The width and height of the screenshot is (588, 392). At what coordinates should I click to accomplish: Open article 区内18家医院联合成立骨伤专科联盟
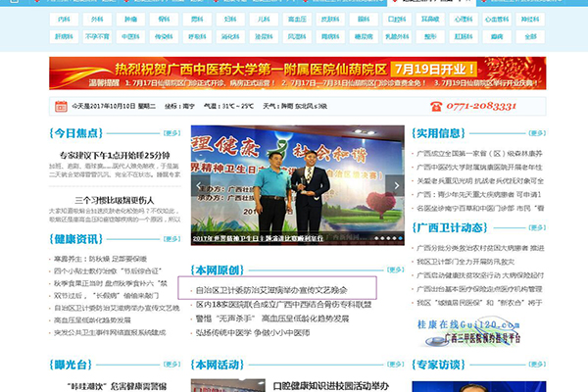[x=283, y=305]
